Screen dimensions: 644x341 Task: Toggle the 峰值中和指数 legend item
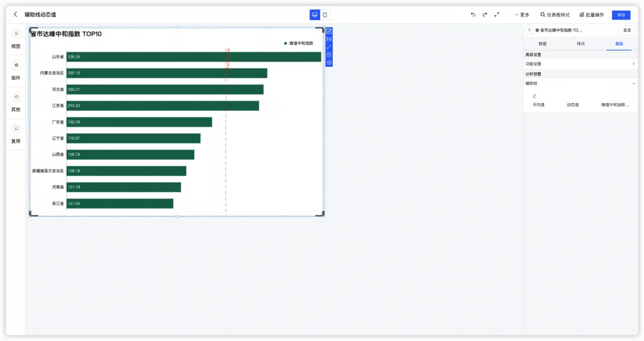pos(299,43)
